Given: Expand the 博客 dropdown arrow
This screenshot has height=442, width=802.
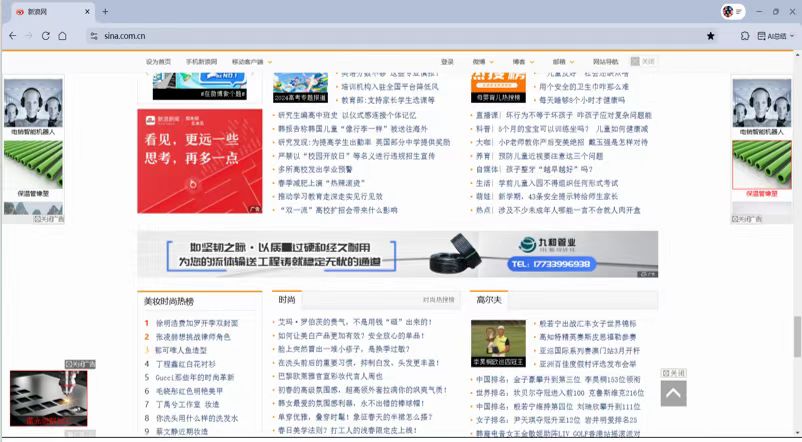Looking at the screenshot, I should [532, 62].
